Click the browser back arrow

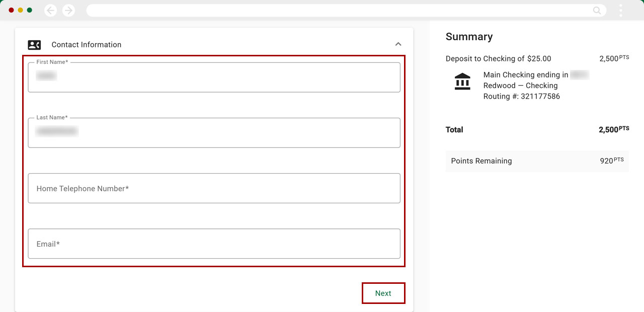click(50, 11)
